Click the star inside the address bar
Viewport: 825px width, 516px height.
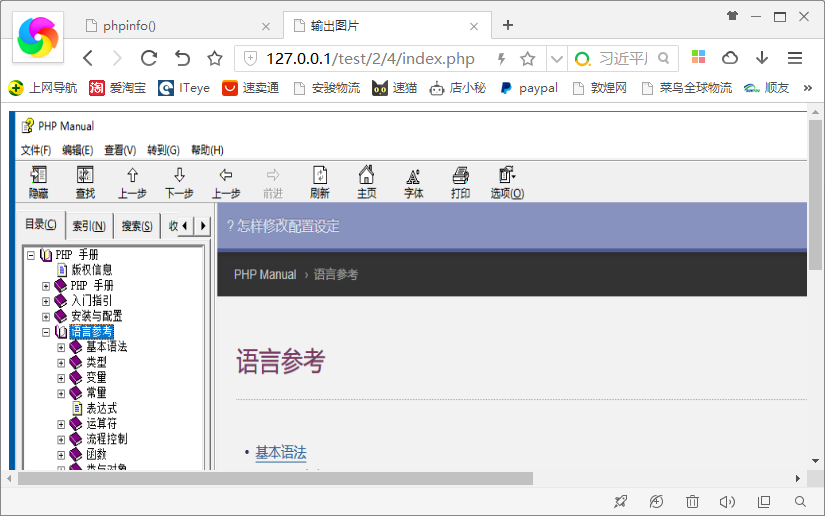tap(528, 58)
